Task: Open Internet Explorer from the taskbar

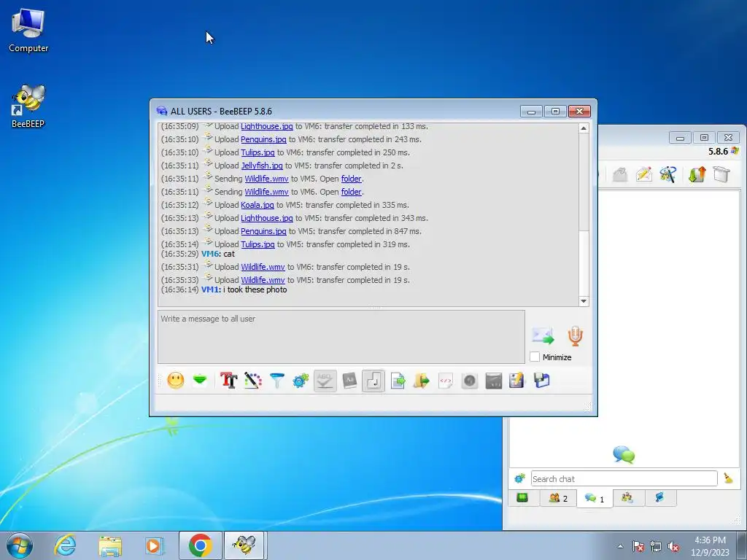Action: click(x=65, y=545)
